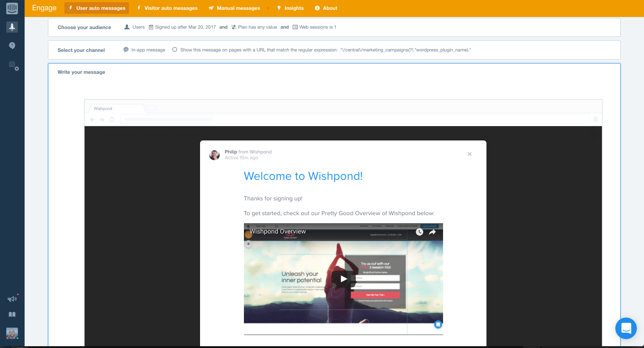The height and width of the screenshot is (348, 644).
Task: Select the In-app message channel text
Action: click(148, 50)
